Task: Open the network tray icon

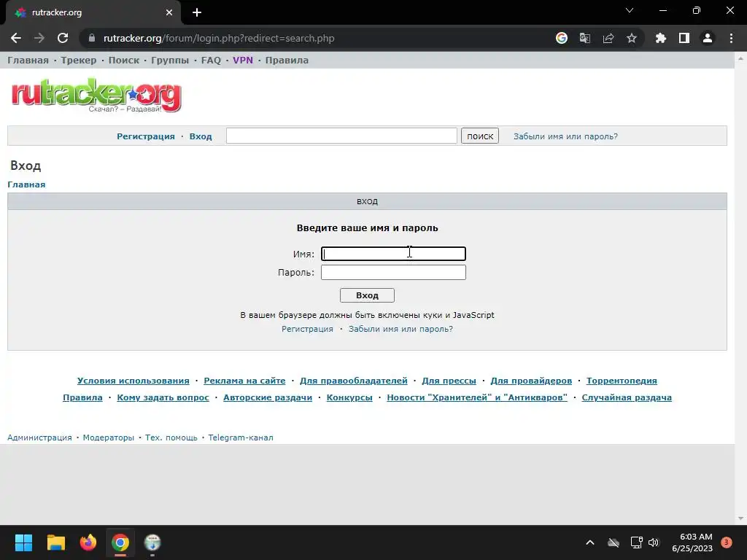Action: pyautogui.click(x=636, y=542)
